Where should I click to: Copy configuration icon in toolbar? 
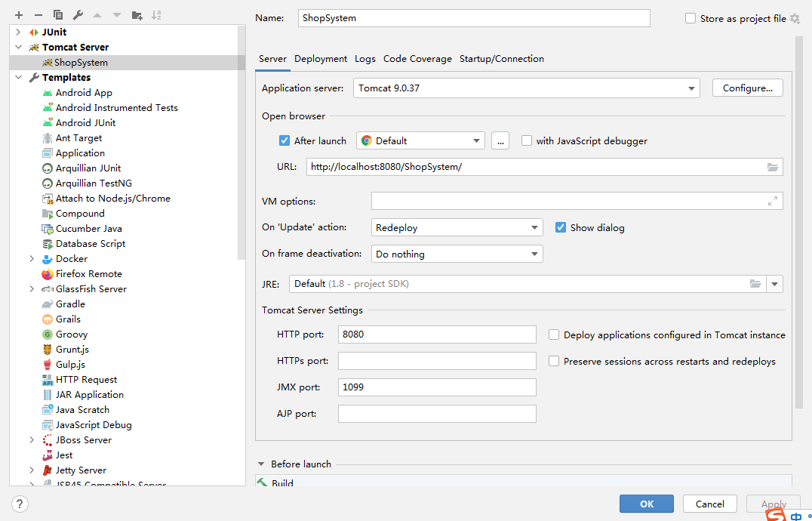tap(58, 16)
